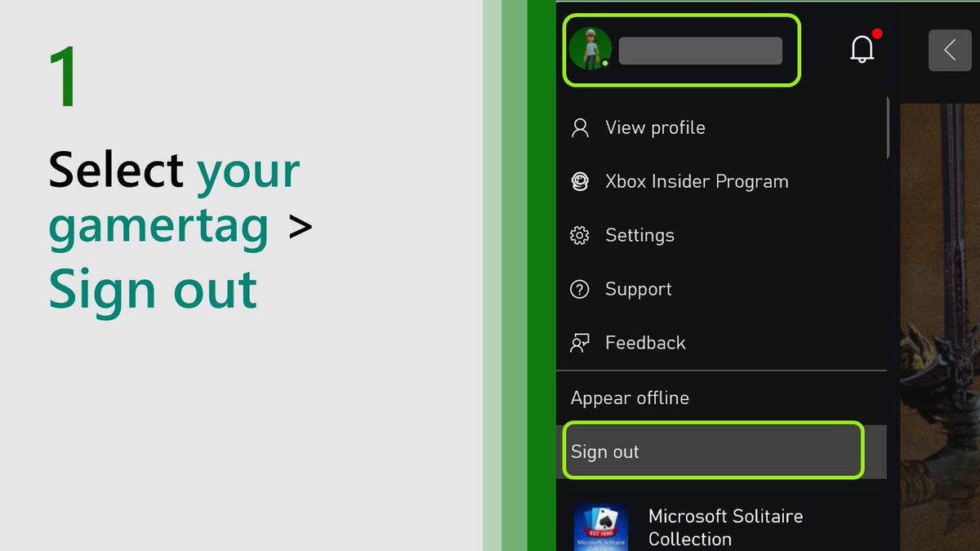Open Microsoft Solitaire Collection thumbnail

tap(600, 527)
